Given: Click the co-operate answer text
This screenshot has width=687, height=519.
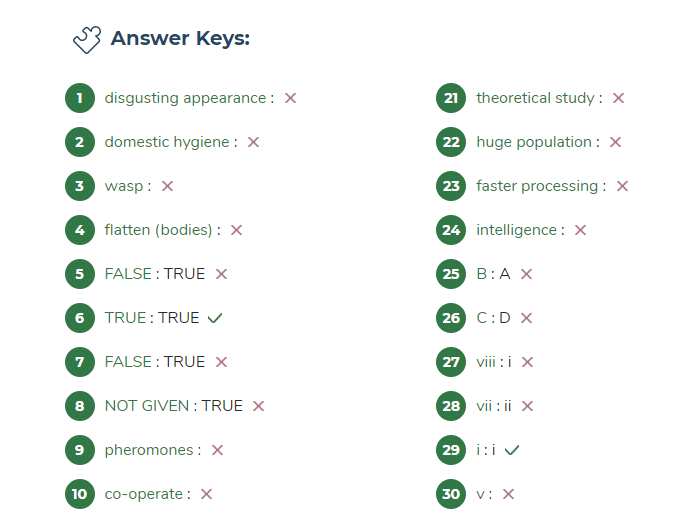Looking at the screenshot, I should point(144,494).
